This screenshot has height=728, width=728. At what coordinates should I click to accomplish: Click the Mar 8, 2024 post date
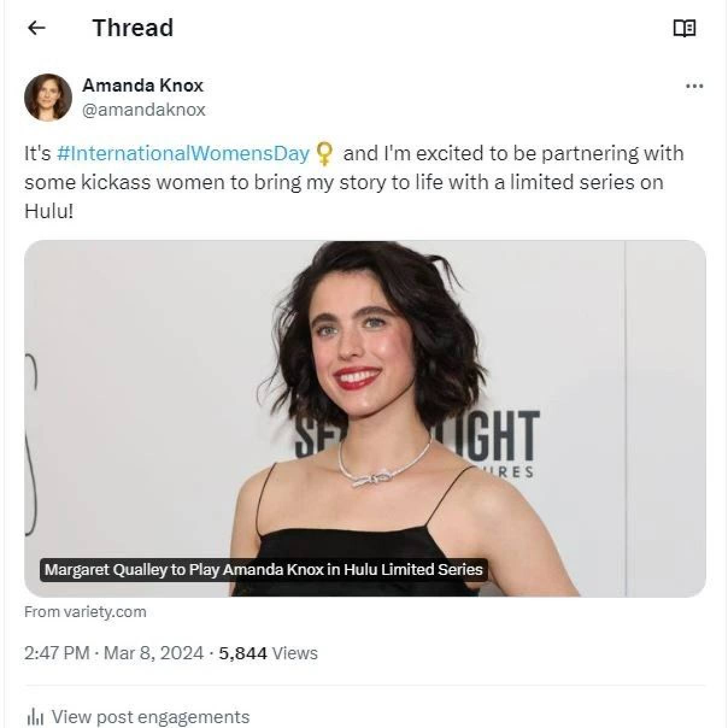coord(154,653)
